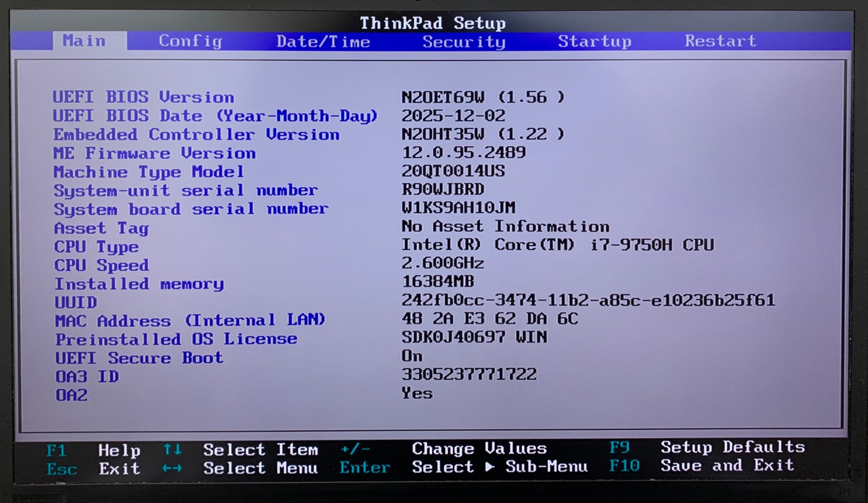Viewport: 868px width, 503px height.
Task: Select Intel Core i7-9750H CPU value
Action: (558, 245)
